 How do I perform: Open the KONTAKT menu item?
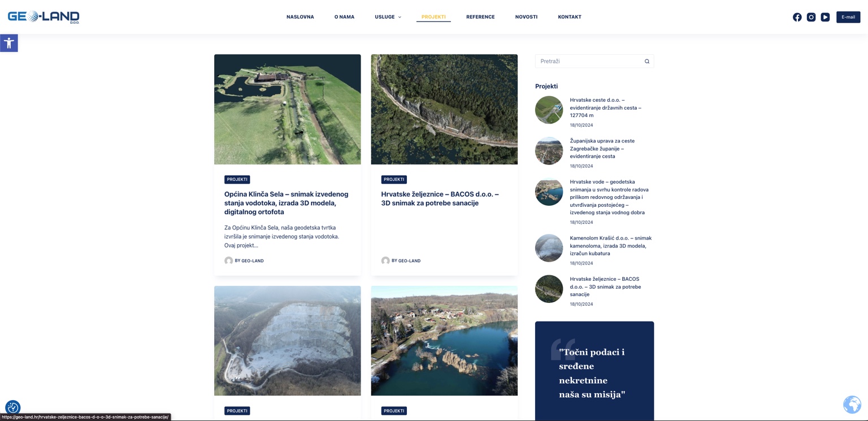570,17
